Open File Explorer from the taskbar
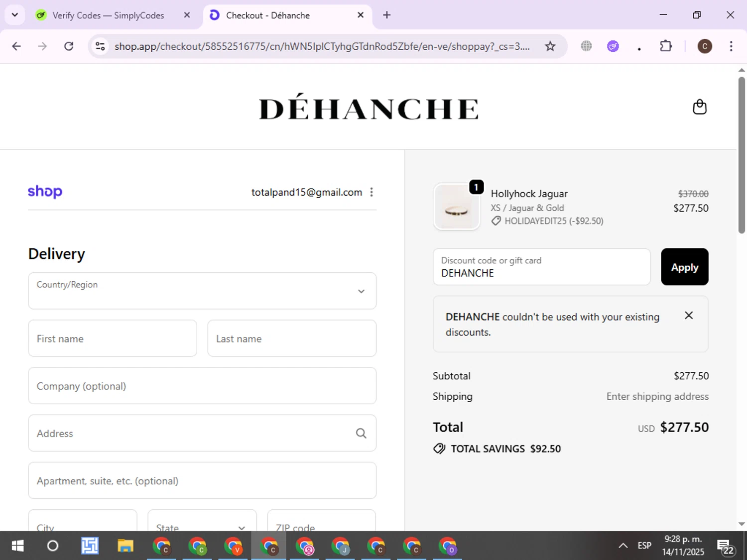Viewport: 747px width, 560px height. point(125,546)
